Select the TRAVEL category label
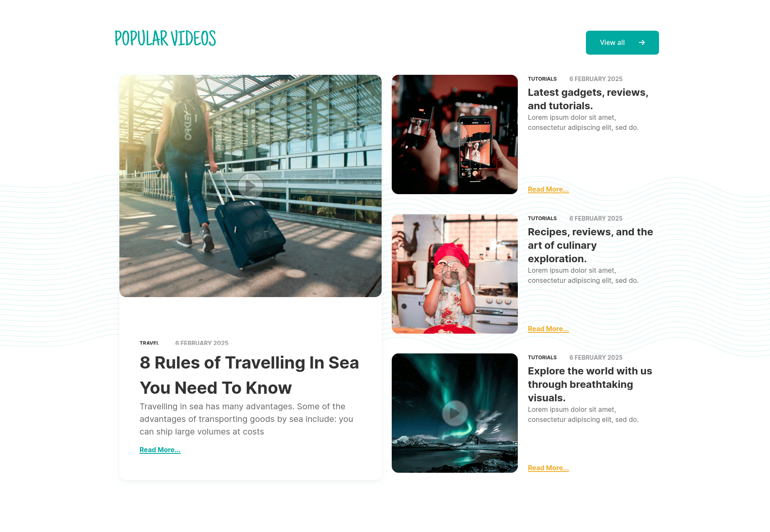This screenshot has width=770, height=532. tap(149, 343)
